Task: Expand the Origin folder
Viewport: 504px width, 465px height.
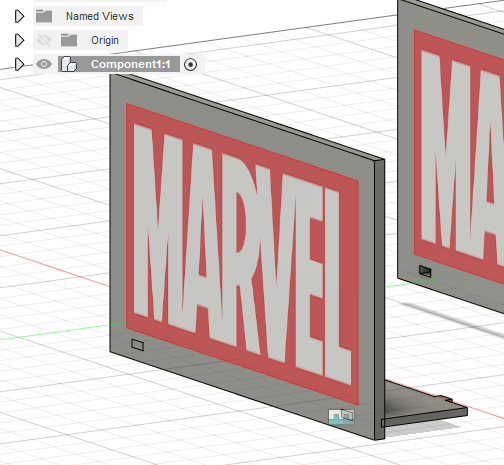Action: [19, 40]
